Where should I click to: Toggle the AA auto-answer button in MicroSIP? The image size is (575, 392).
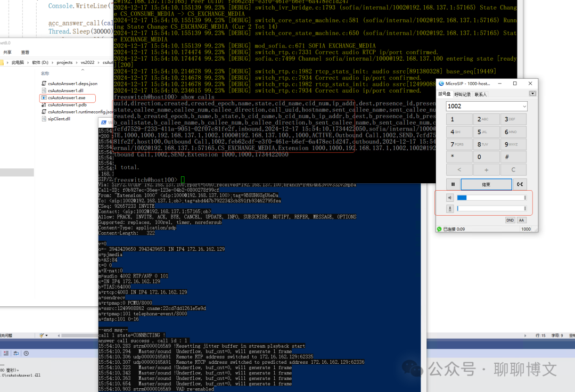point(521,220)
